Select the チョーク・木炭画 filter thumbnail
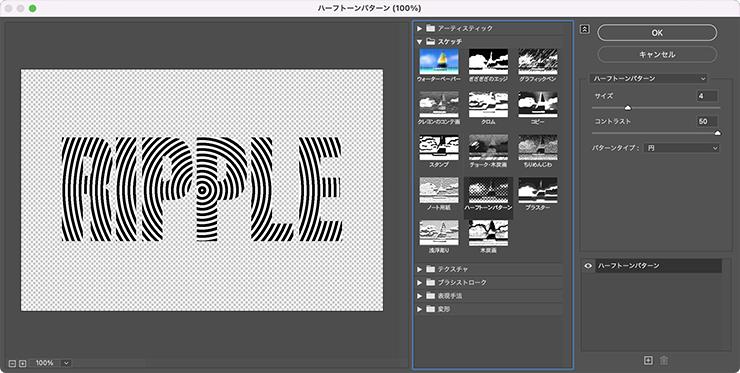The height and width of the screenshot is (373, 740). tap(488, 147)
